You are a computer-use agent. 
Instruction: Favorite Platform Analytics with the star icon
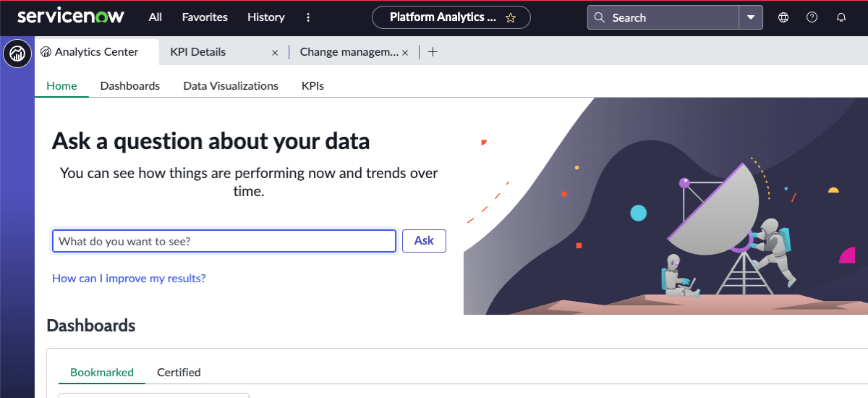point(511,18)
